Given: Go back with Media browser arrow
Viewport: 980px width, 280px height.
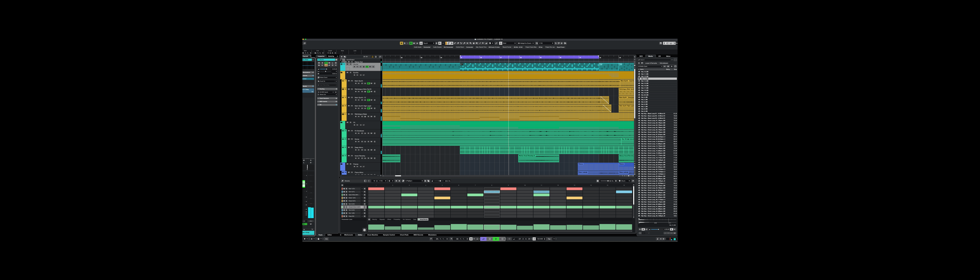Looking at the screenshot, I should pos(639,63).
